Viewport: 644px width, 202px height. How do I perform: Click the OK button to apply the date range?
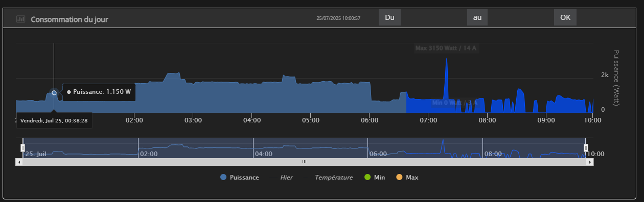tap(565, 17)
